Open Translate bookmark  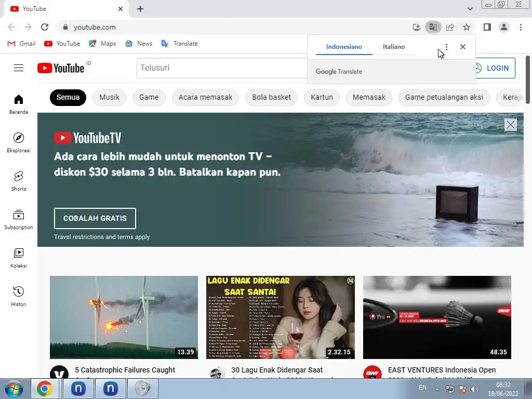coord(179,44)
